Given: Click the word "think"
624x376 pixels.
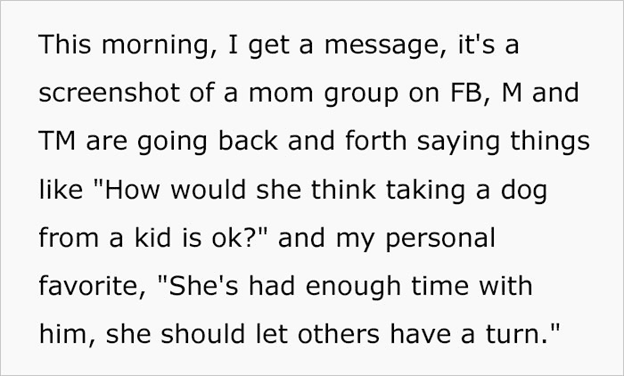Looking at the screenshot, I should pos(343,189).
